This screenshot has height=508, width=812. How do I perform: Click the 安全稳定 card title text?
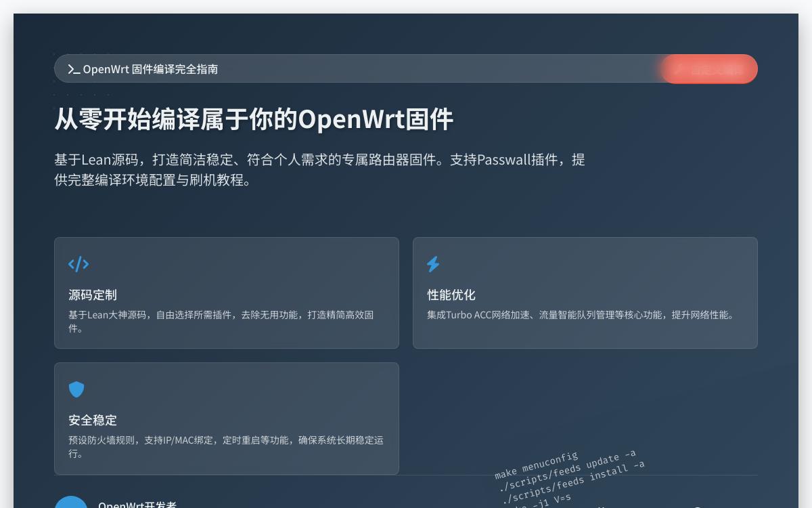click(92, 420)
